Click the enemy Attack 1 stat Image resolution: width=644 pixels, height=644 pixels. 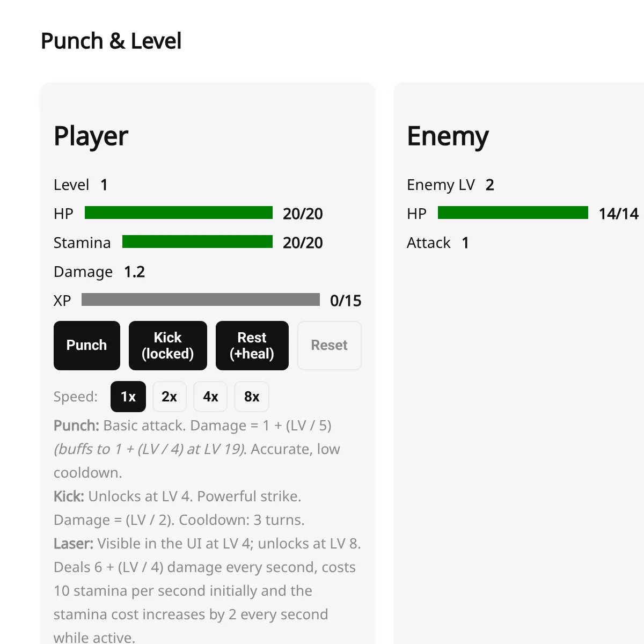[438, 243]
